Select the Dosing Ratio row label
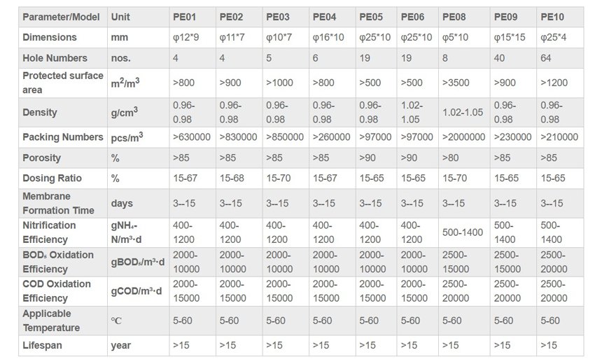The width and height of the screenshot is (602, 364). pyautogui.click(x=52, y=178)
